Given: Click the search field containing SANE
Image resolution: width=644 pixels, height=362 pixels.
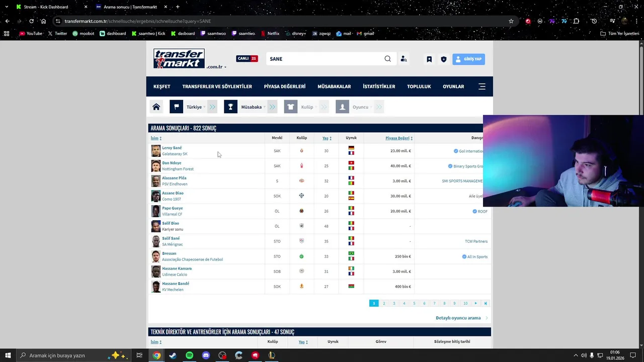Looking at the screenshot, I should click(326, 59).
